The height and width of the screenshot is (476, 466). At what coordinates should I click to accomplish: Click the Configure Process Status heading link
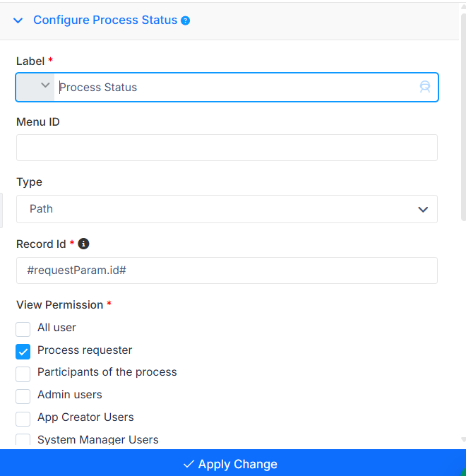click(105, 20)
